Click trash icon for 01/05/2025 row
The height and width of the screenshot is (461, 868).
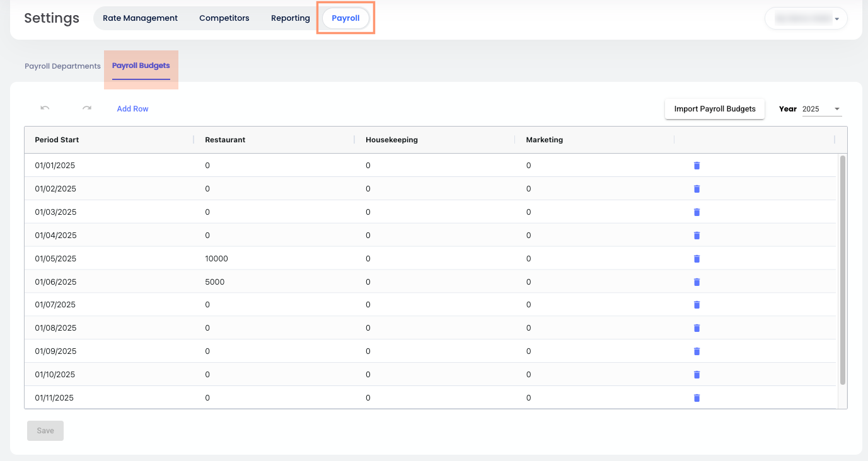click(x=697, y=259)
